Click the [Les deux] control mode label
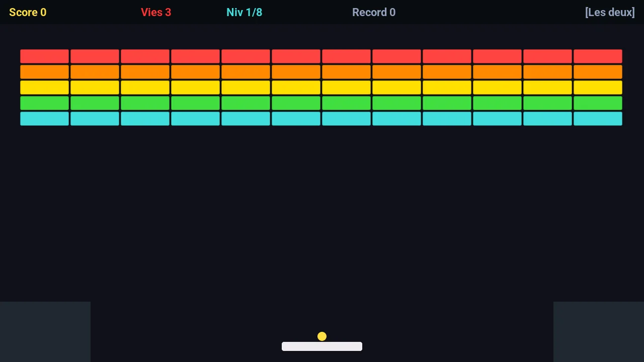The height and width of the screenshot is (362, 644). coord(610,13)
